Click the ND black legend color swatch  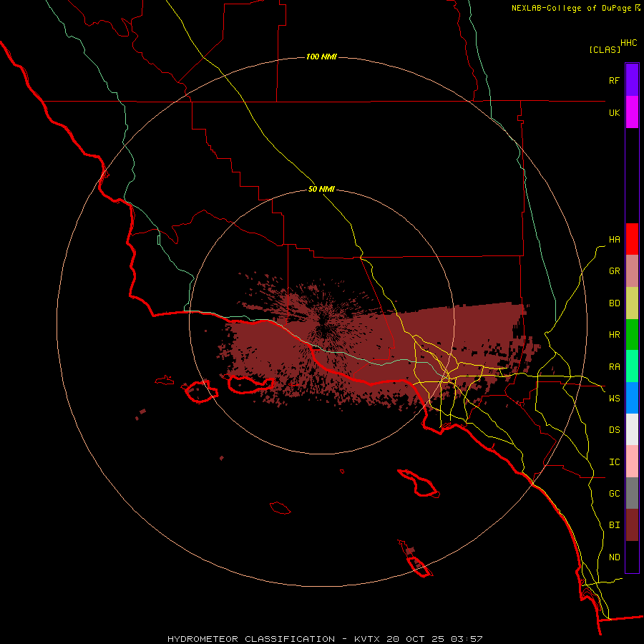(632, 557)
